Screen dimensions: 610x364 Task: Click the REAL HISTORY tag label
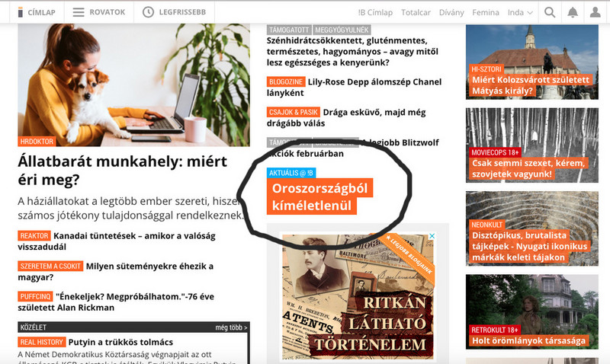tap(42, 342)
